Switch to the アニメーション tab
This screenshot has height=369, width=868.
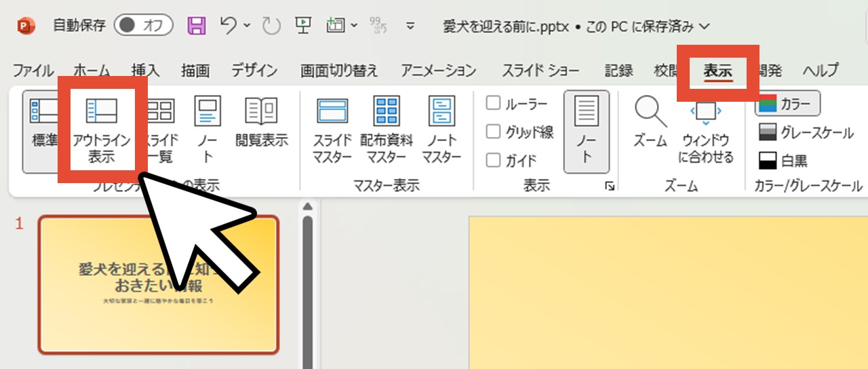[438, 70]
